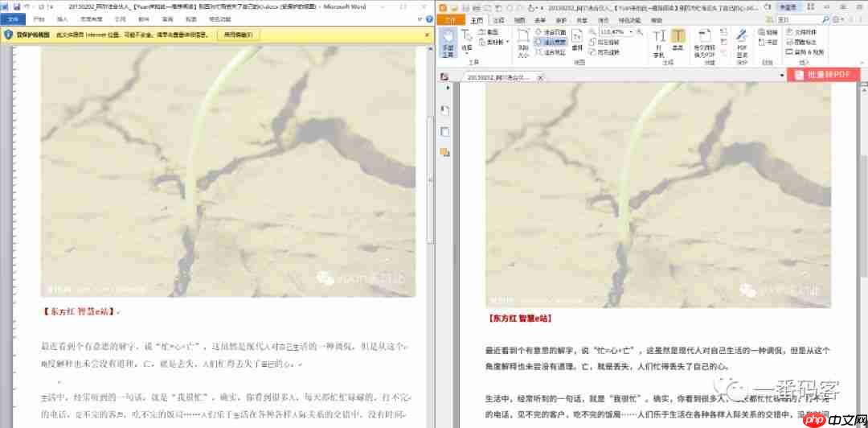
Task: Open the Clipboard (剪贴板) dropdown in Foxit
Action: [x=493, y=42]
